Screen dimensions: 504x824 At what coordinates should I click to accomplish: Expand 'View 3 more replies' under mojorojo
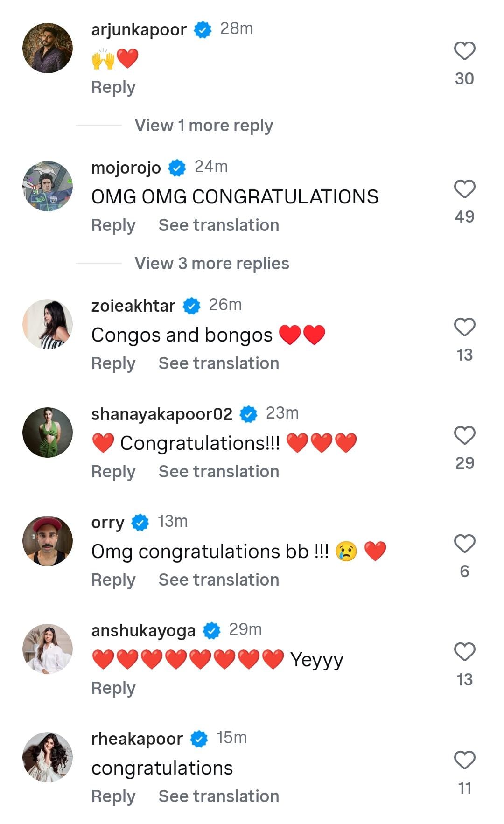pos(211,263)
